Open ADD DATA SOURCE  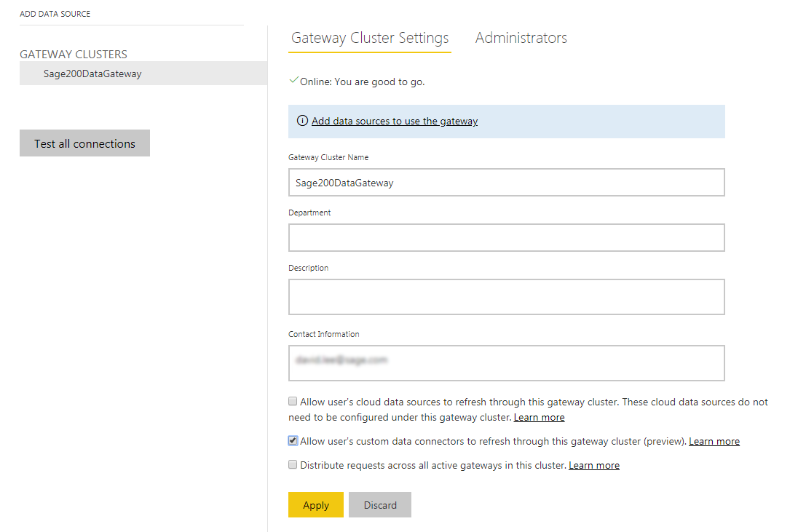[x=55, y=13]
